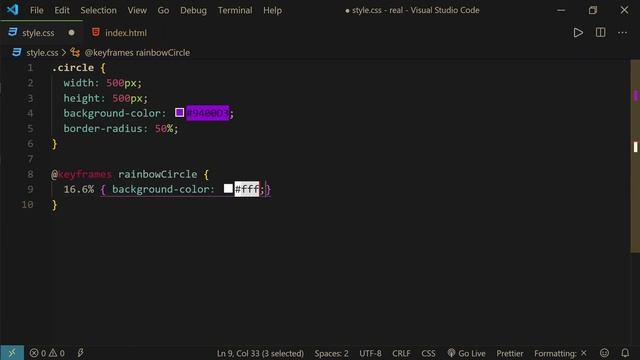Click the style.css breadcrumb
This screenshot has width=640, height=360.
(x=42, y=53)
